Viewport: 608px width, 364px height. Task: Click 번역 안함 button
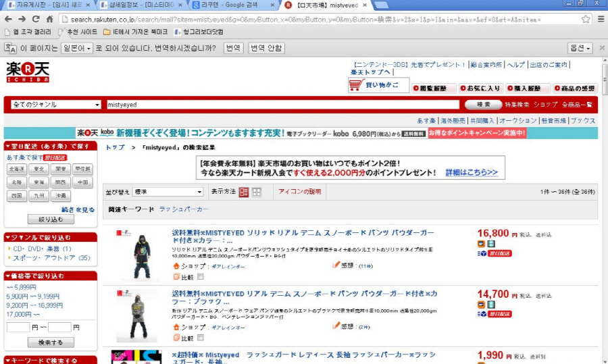[266, 48]
